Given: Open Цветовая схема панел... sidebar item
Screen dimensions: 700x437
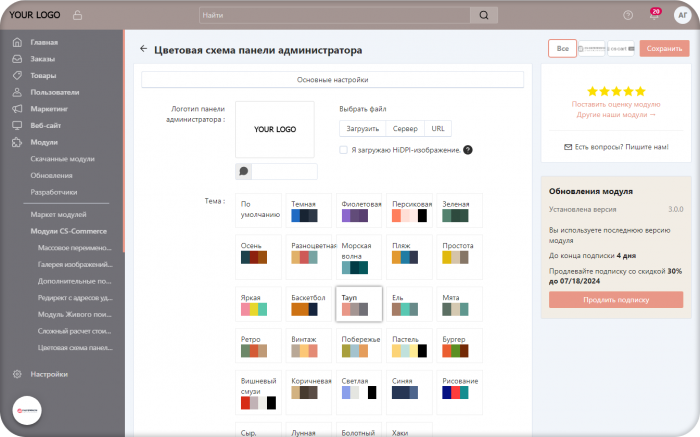Looking at the screenshot, I should coord(75,348).
